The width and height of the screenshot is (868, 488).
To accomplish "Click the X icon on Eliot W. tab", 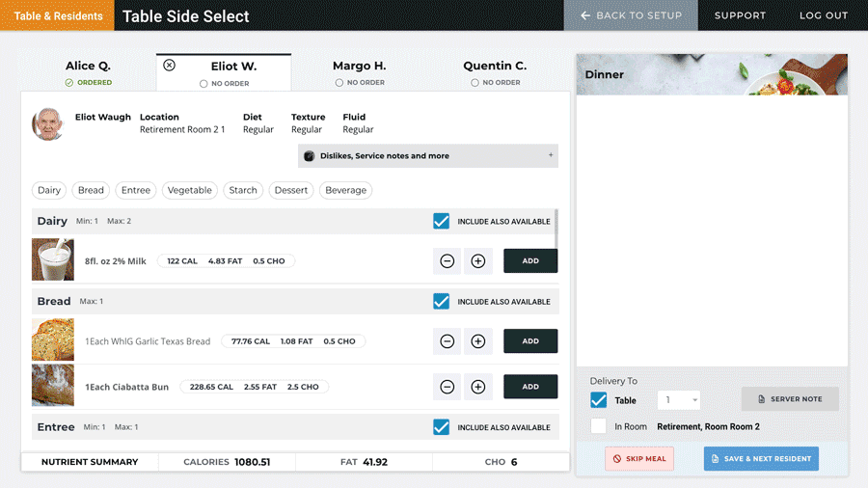I will point(170,66).
